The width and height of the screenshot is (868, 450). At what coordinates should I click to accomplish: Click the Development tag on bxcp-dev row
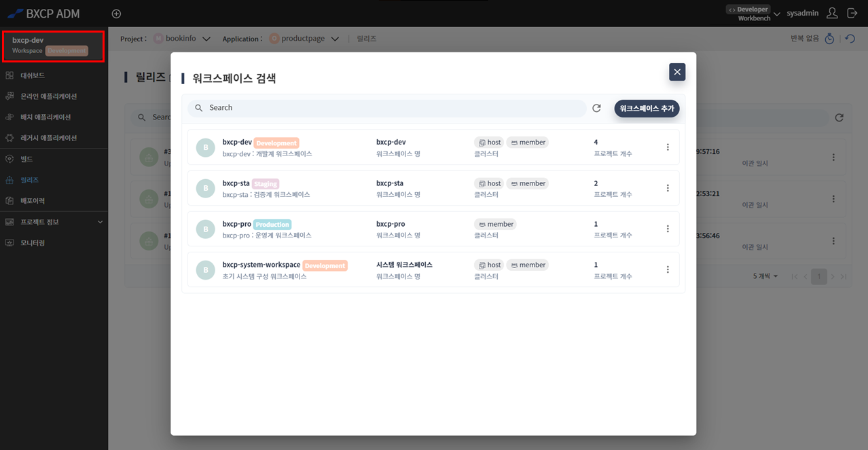276,143
